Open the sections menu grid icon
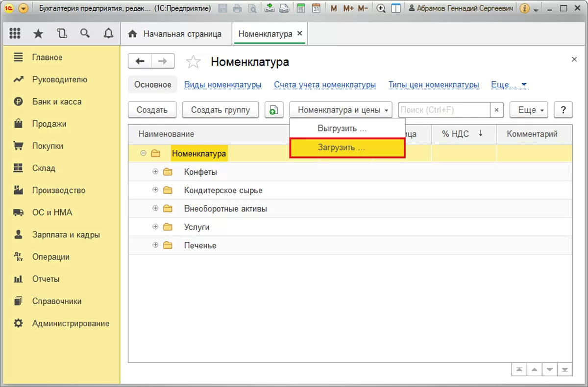Viewport: 588px width, 387px height. (15, 33)
